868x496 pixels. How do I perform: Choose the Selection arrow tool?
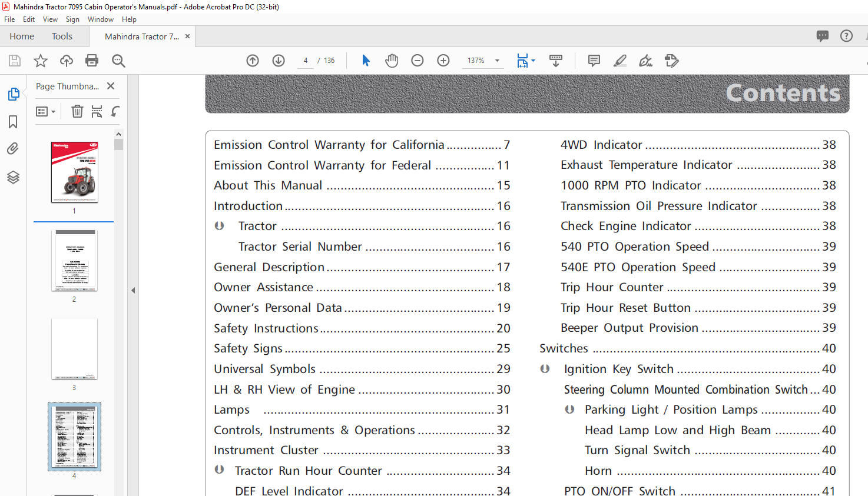[x=366, y=61]
